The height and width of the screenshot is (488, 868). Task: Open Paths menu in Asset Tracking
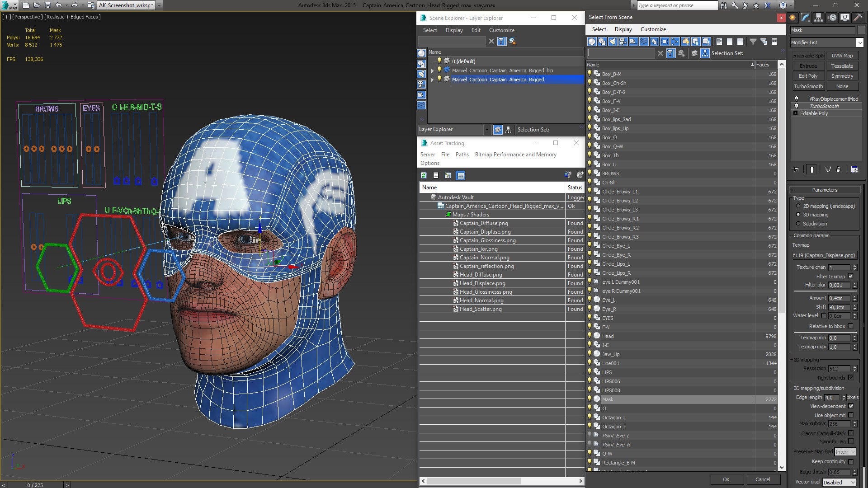click(462, 155)
